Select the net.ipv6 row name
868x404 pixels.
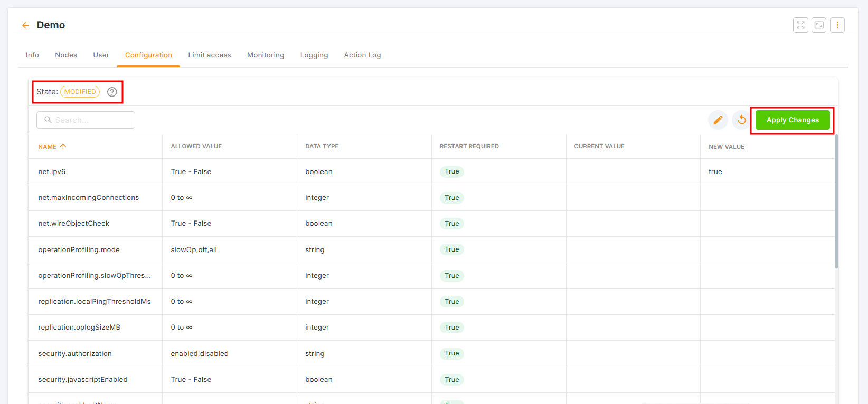click(x=52, y=172)
